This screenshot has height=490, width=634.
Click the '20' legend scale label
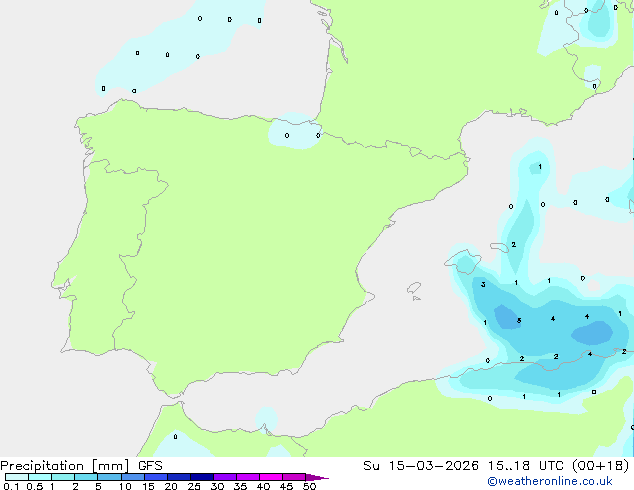coord(171,486)
